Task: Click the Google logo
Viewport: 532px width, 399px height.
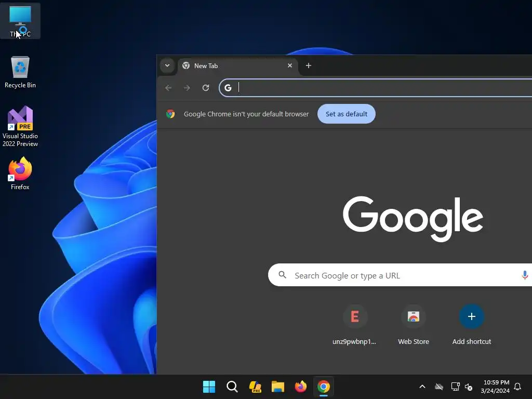Action: [413, 219]
